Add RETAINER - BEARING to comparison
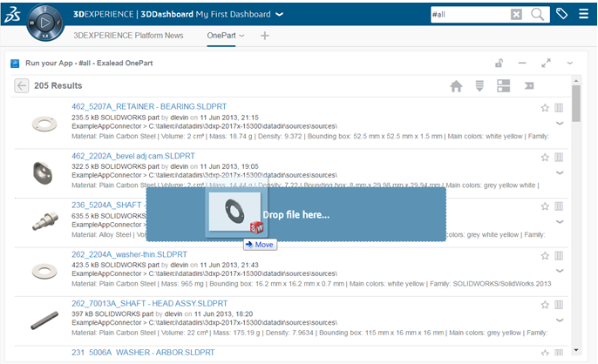Image resolution: width=598 pixels, height=364 pixels. [x=559, y=108]
